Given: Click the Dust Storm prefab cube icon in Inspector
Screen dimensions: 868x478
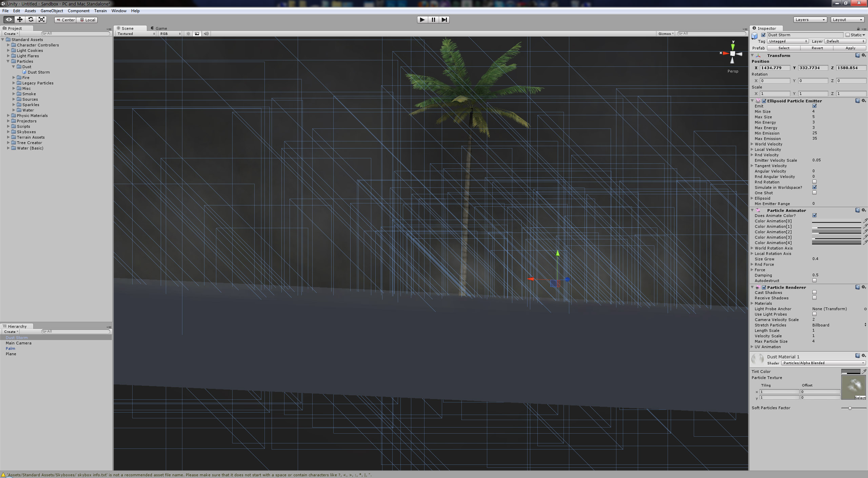Looking at the screenshot, I should [755, 36].
